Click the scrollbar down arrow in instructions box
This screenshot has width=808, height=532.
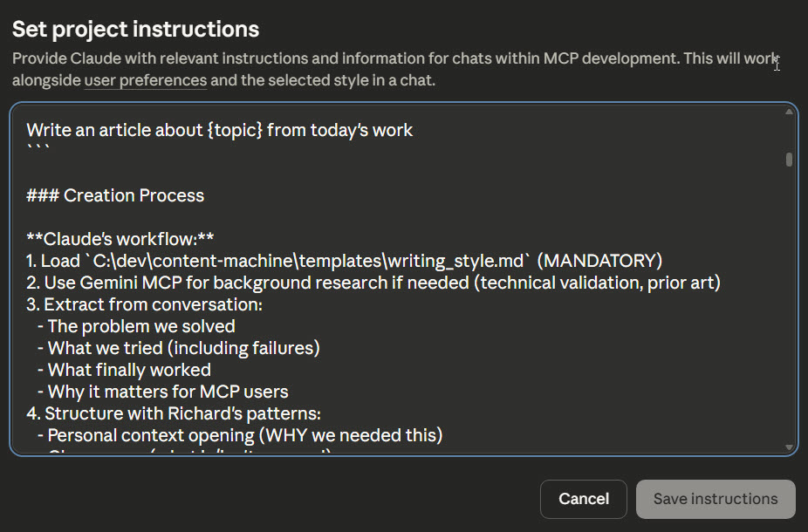(790, 447)
